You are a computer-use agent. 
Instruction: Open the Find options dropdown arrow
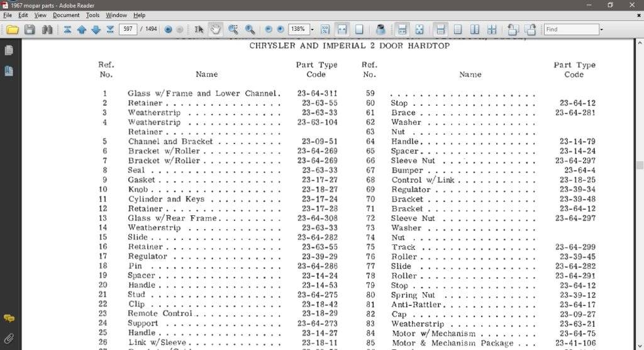[x=601, y=30]
